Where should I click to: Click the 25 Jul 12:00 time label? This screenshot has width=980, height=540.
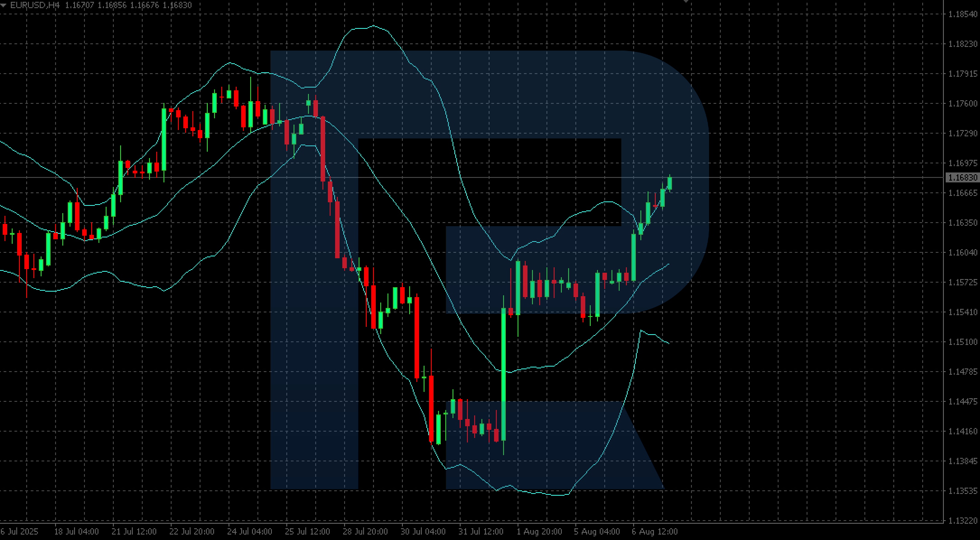click(307, 531)
